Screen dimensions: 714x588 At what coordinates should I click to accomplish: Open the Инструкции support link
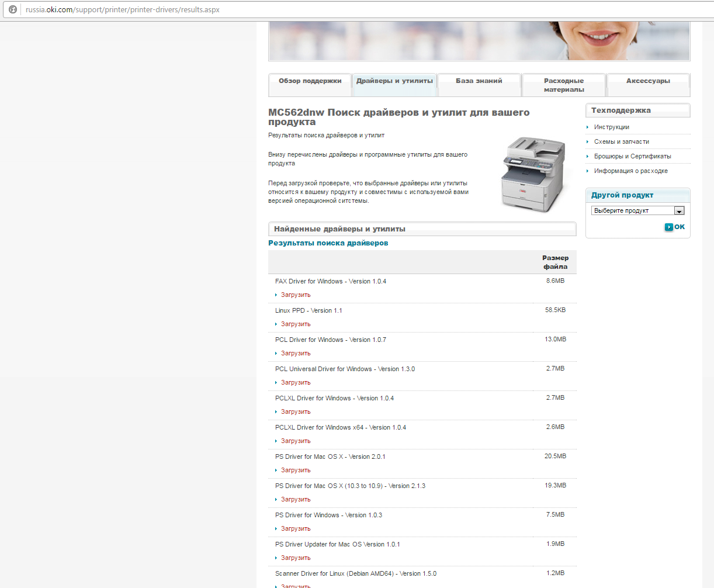[612, 127]
